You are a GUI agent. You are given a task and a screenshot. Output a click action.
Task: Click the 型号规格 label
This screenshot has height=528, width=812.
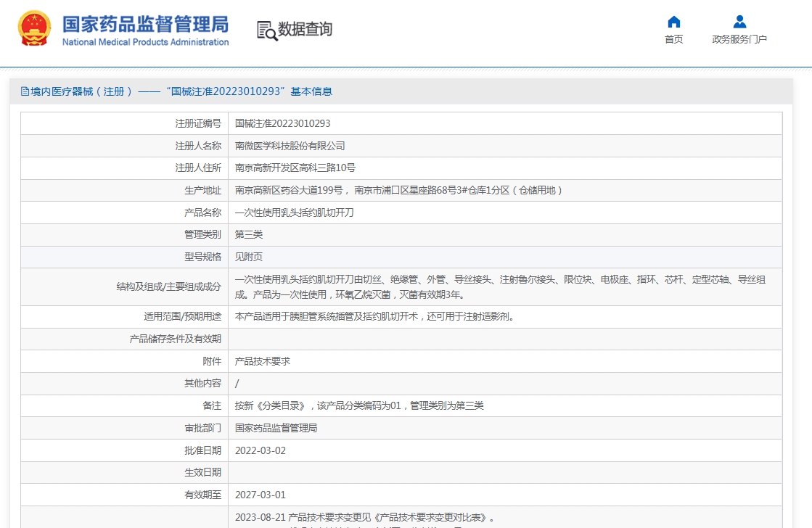point(203,257)
